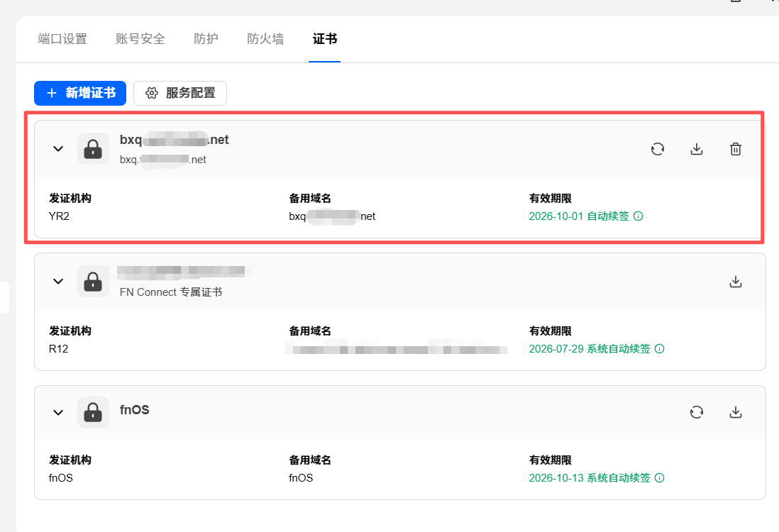Collapse the bxq .net certificate details
The width and height of the screenshot is (779, 532).
pos(58,148)
